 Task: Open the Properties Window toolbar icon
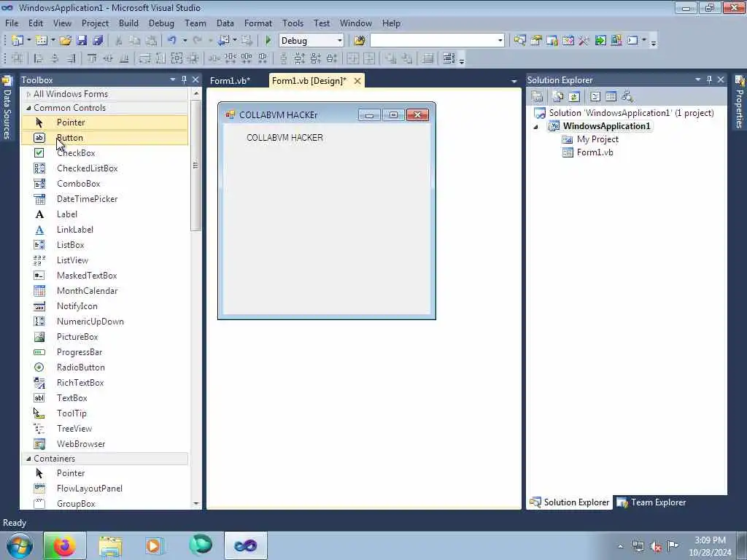(x=536, y=41)
